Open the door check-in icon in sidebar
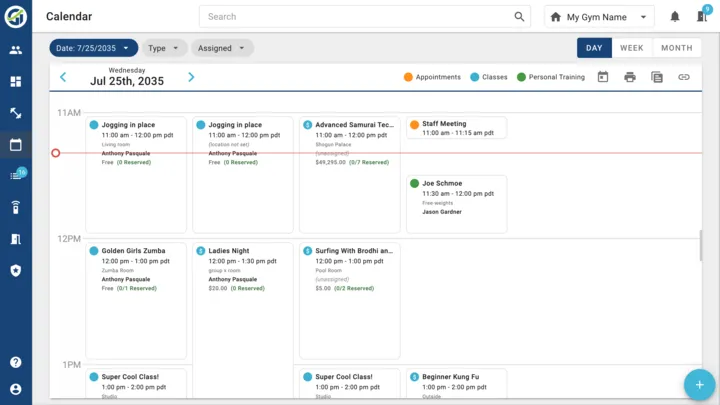 16,239
